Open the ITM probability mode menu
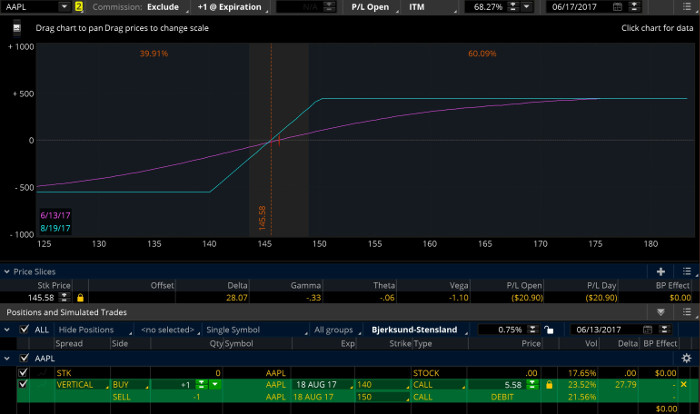Screen dimensions: 700x414 tap(429, 7)
